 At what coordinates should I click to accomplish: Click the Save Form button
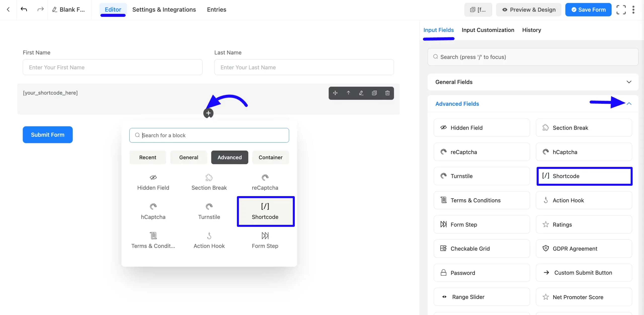[x=588, y=10]
